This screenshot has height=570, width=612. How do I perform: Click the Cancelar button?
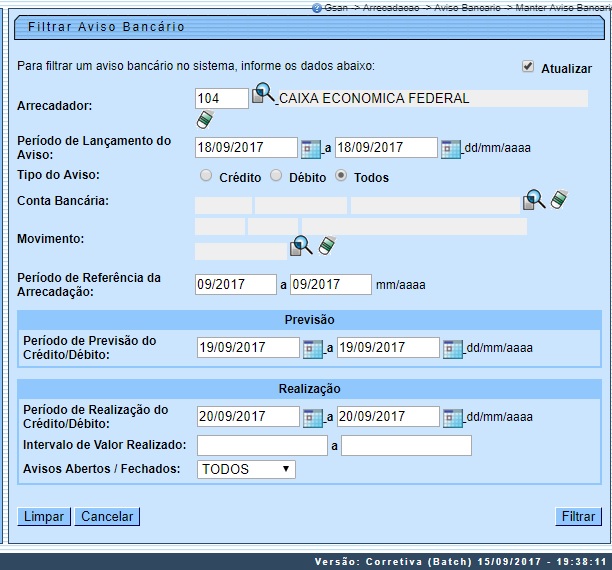pos(107,517)
